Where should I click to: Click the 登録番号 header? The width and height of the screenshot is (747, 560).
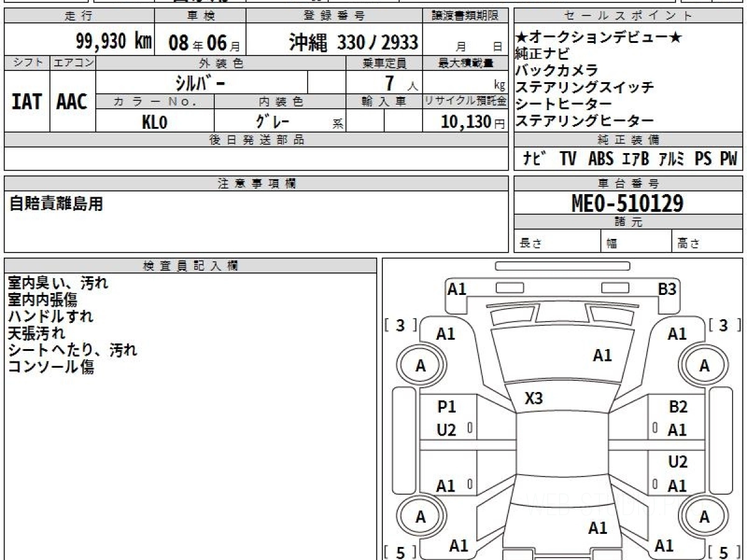point(335,16)
